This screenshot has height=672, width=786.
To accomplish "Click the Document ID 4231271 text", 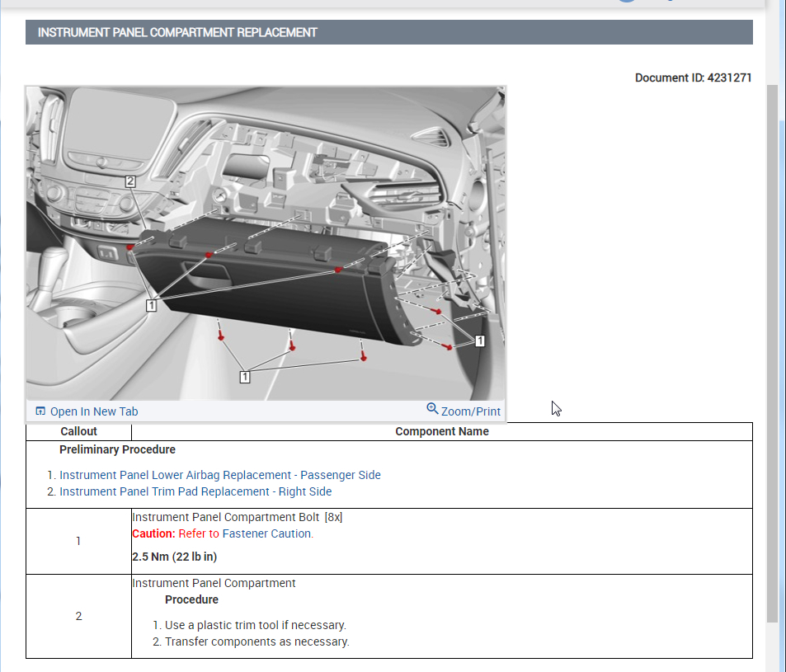I will click(x=693, y=78).
